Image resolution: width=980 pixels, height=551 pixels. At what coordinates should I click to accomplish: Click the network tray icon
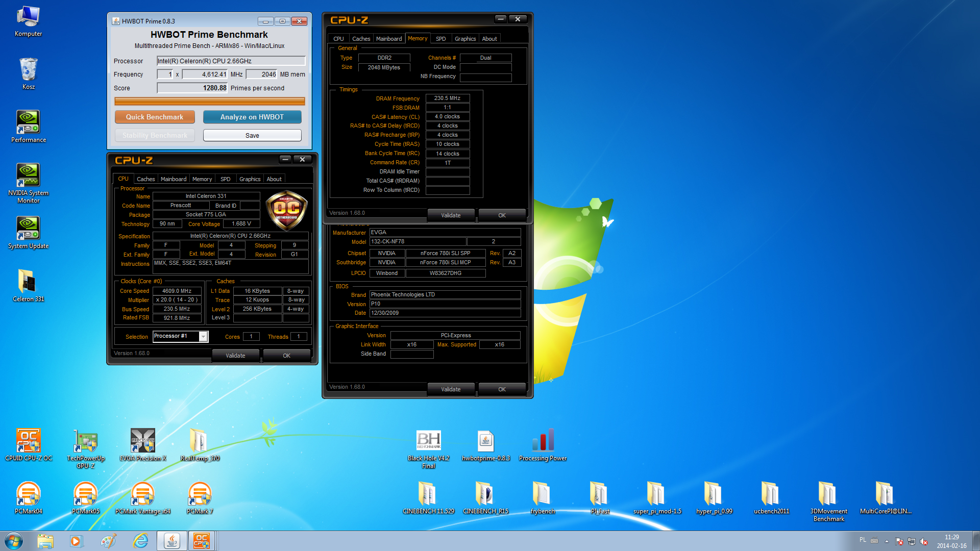click(x=912, y=541)
